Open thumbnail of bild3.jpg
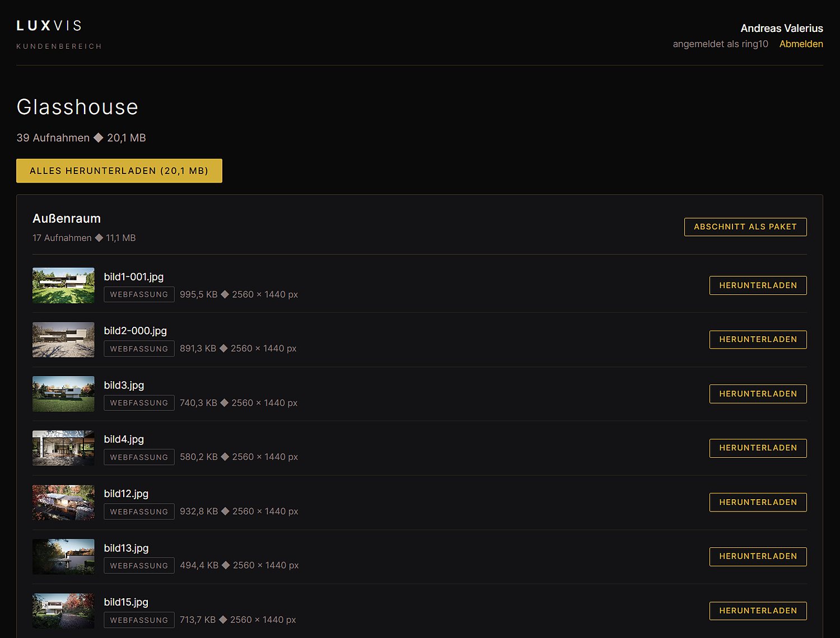 click(63, 394)
